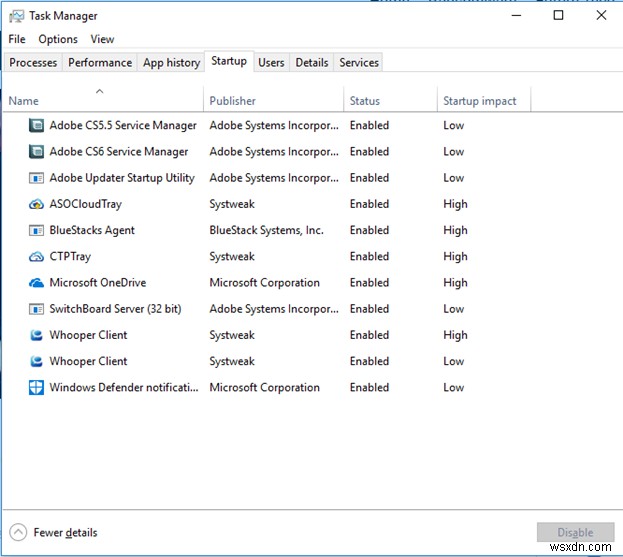This screenshot has width=623, height=557.
Task: Select the CTPTray entry name
Action: click(70, 257)
